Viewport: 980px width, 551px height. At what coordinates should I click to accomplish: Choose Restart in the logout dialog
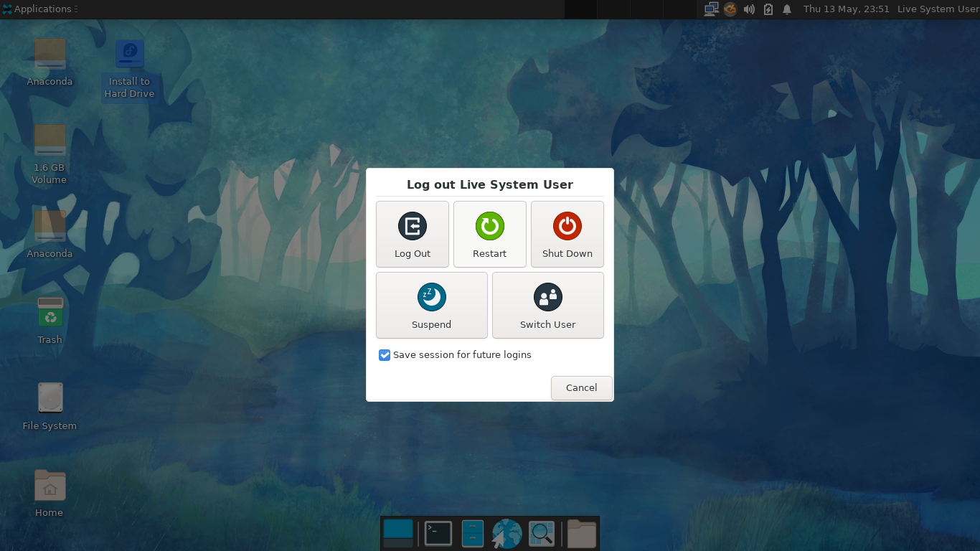coord(490,234)
